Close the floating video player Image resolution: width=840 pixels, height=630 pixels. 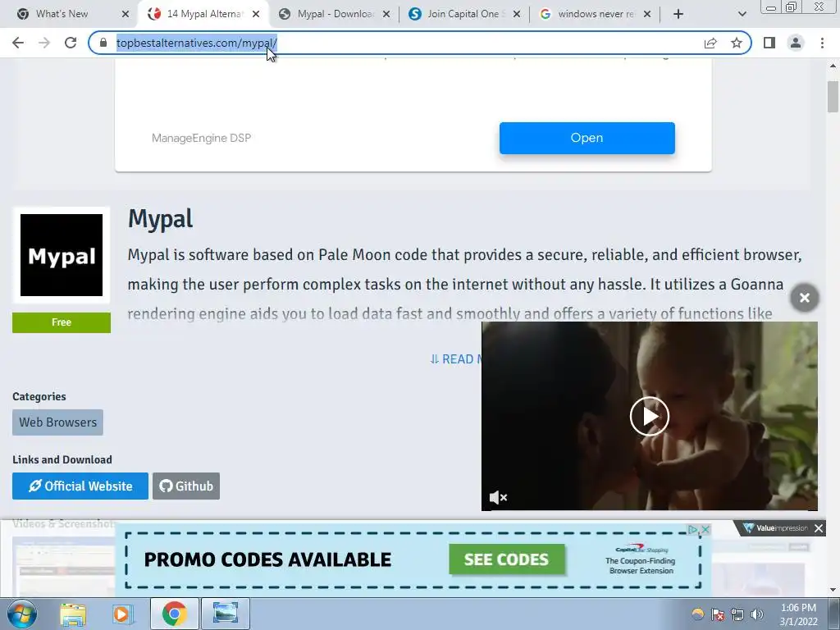tap(805, 298)
